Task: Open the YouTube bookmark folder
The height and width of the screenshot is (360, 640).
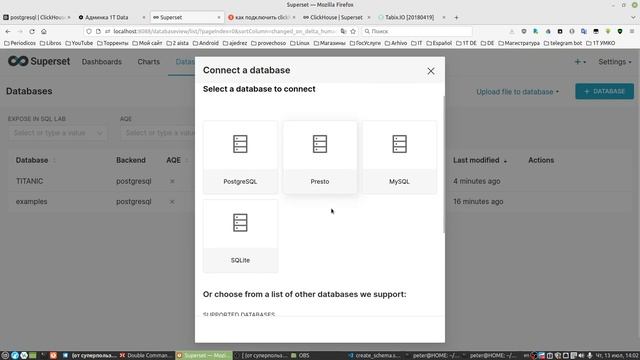Action: (79, 43)
